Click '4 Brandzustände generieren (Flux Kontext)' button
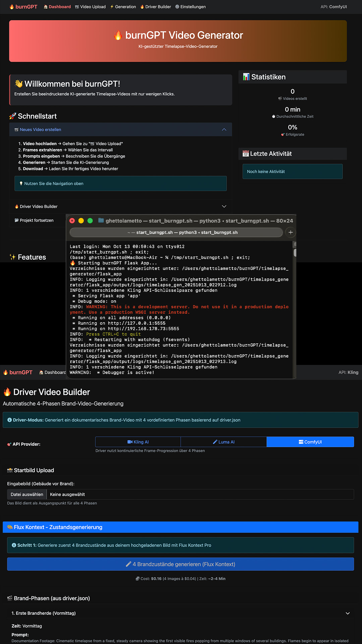The height and width of the screenshot is (644, 362). click(180, 564)
